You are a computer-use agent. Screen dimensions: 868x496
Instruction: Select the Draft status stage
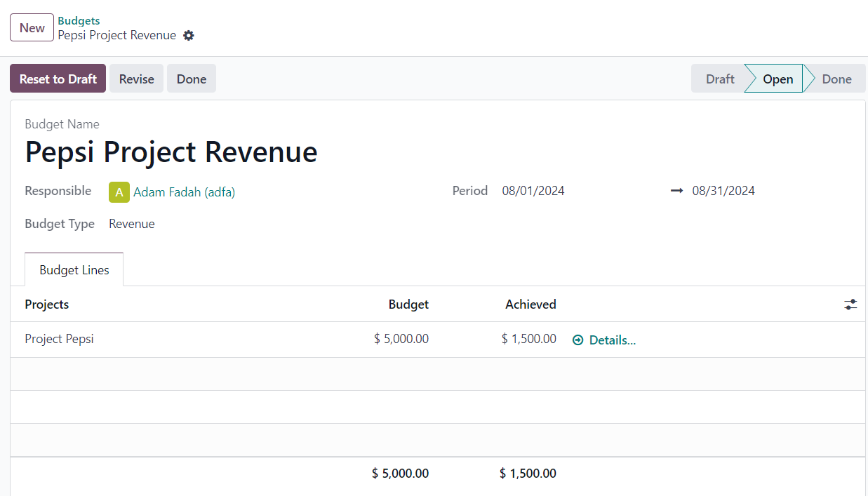tap(720, 79)
